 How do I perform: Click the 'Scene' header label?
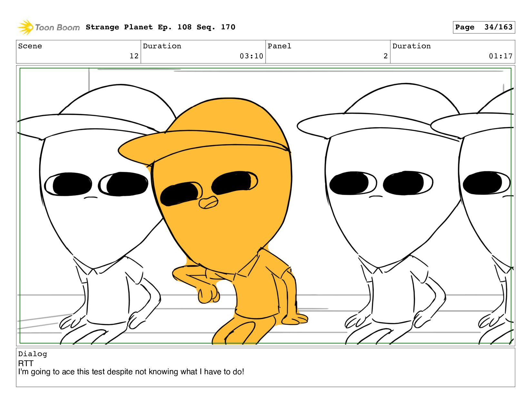[x=30, y=46]
